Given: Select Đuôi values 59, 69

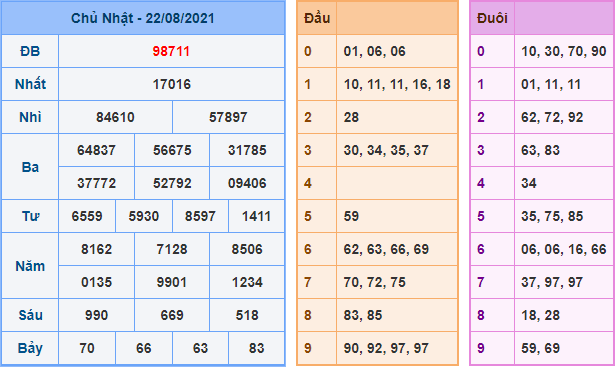Looking at the screenshot, I should tap(540, 348).
